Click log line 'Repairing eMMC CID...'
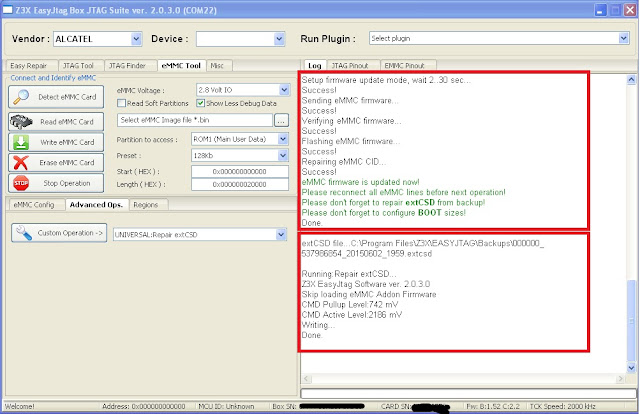This screenshot has height=414, width=640. 344,162
